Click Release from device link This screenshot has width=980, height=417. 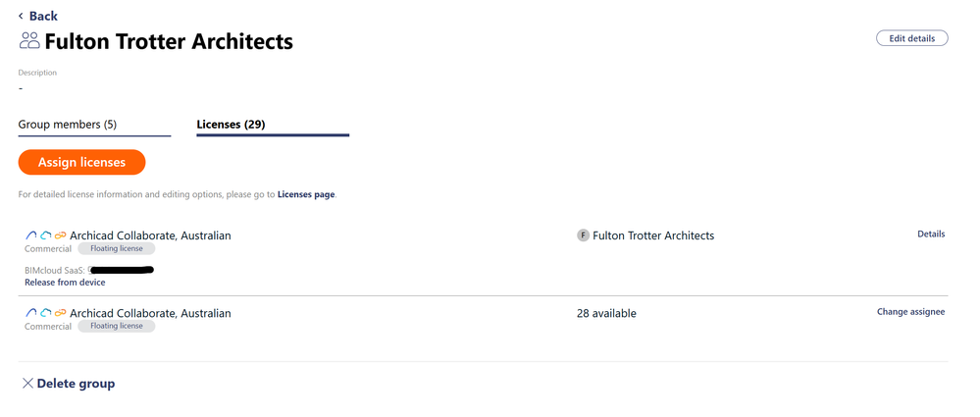click(65, 283)
